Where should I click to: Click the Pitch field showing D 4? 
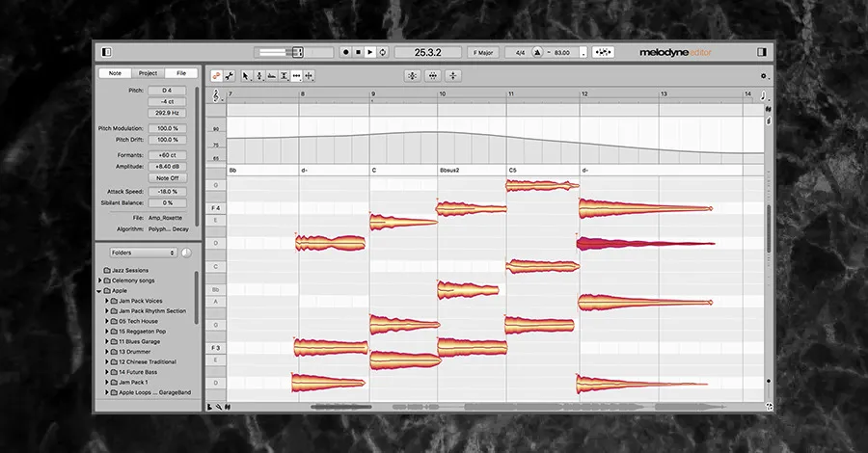pyautogui.click(x=167, y=91)
